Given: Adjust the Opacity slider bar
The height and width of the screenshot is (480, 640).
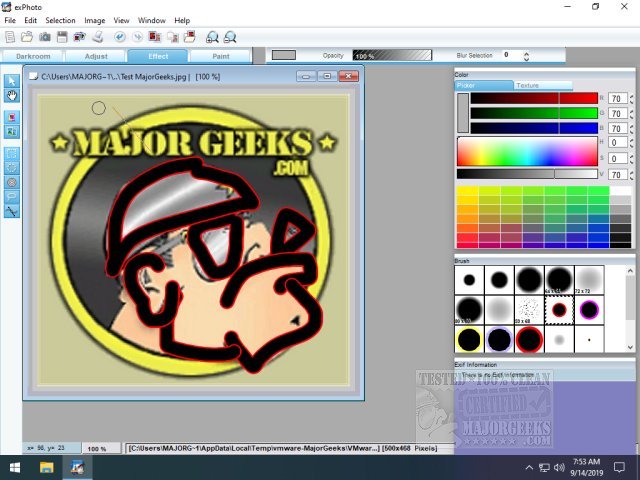Looking at the screenshot, I should (392, 55).
